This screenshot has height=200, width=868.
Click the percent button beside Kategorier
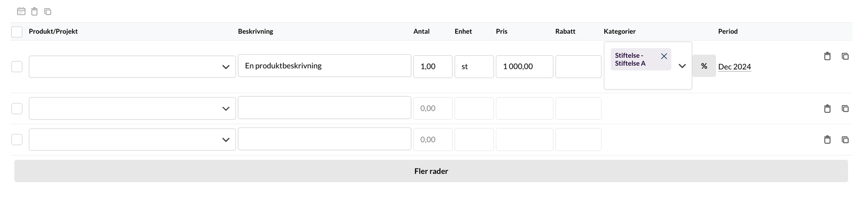(704, 66)
